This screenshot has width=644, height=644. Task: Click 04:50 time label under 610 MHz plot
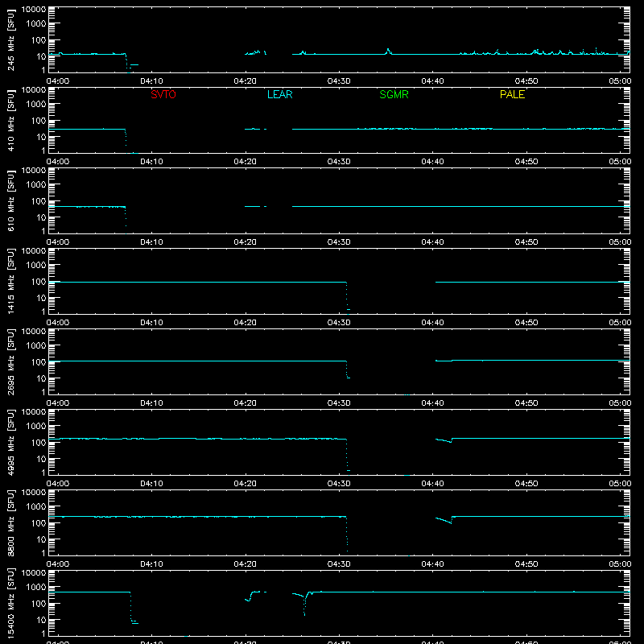pos(526,242)
